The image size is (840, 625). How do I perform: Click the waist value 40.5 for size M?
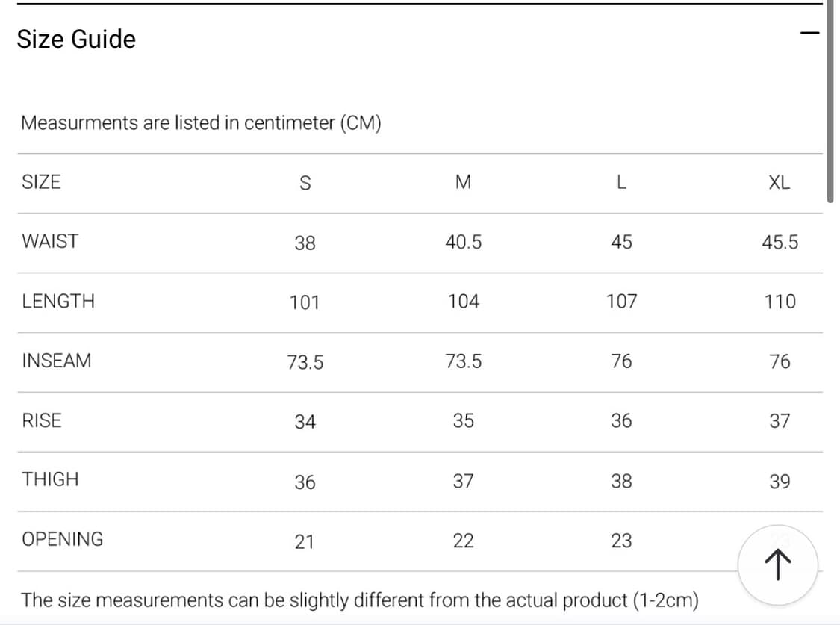[x=463, y=242]
